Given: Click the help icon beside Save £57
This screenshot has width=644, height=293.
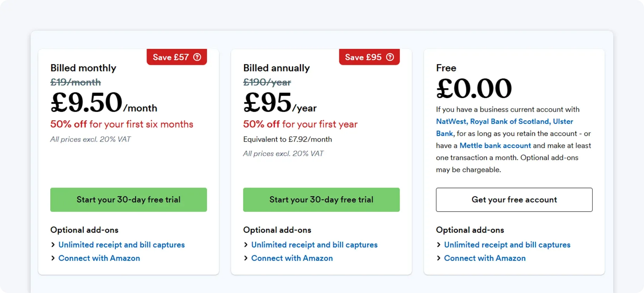Looking at the screenshot, I should point(197,57).
